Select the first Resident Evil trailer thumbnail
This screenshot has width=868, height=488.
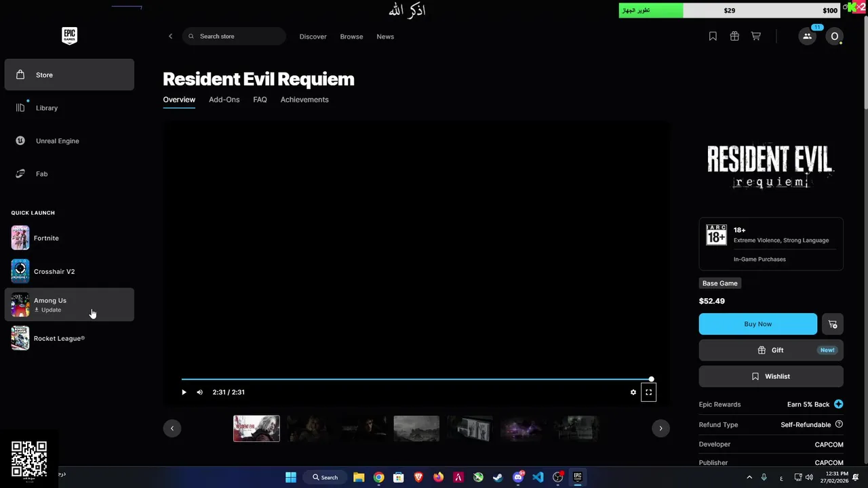coord(256,428)
